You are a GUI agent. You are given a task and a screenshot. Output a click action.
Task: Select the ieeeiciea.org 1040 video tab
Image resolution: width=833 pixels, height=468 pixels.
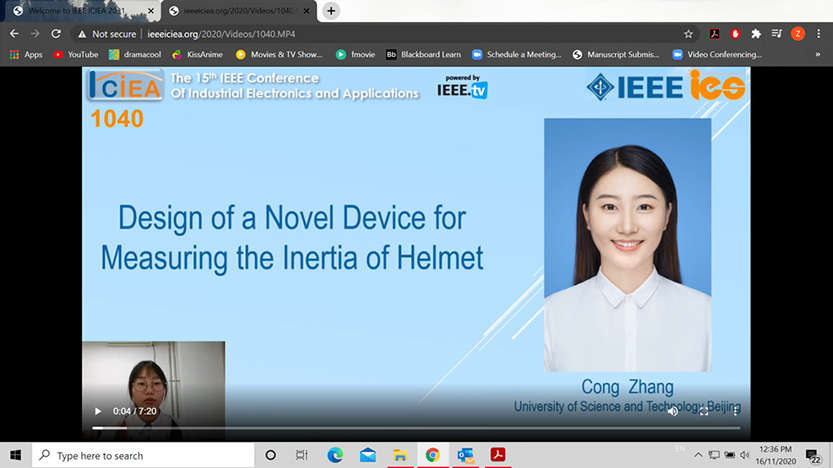pos(239,11)
